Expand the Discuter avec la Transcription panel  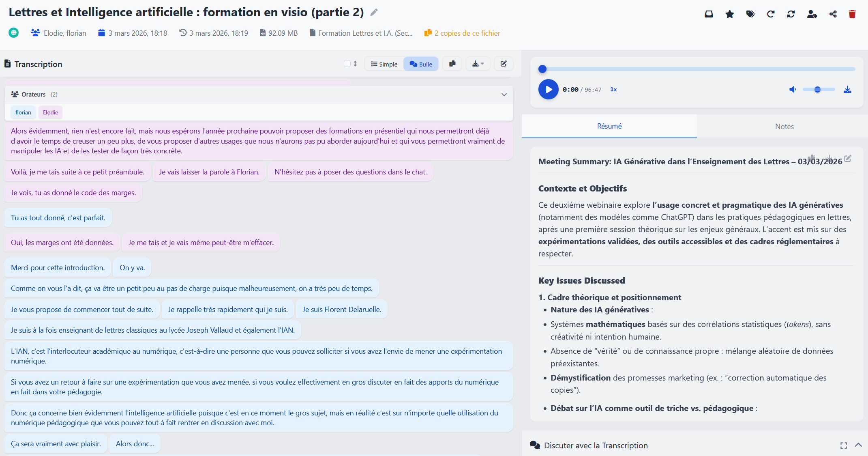[858, 445]
